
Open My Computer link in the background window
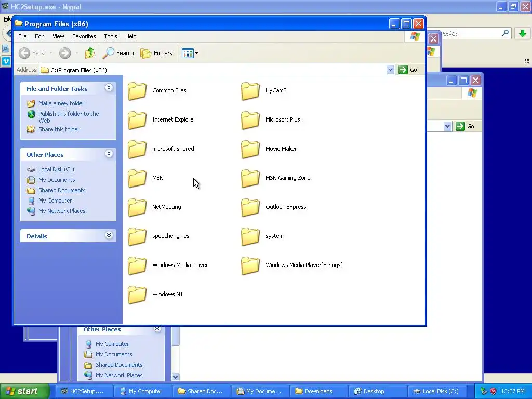click(112, 344)
